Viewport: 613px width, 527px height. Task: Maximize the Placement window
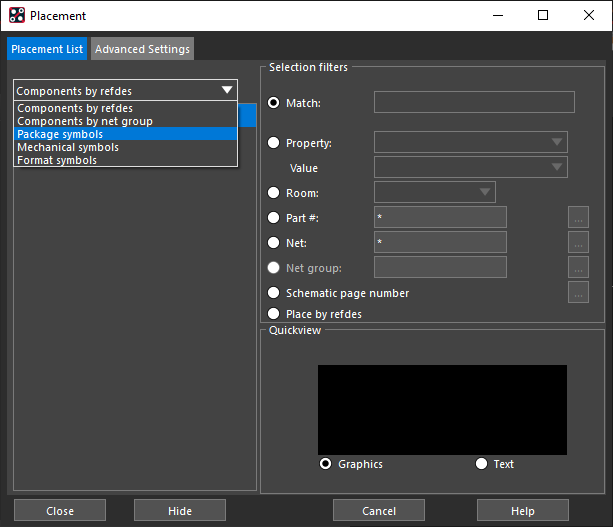pos(543,15)
